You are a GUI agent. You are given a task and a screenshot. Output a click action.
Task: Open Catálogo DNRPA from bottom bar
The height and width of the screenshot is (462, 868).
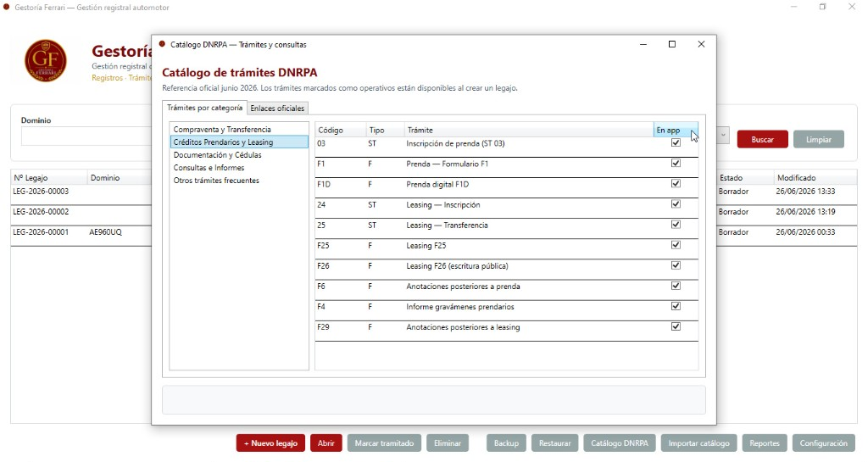[620, 443]
